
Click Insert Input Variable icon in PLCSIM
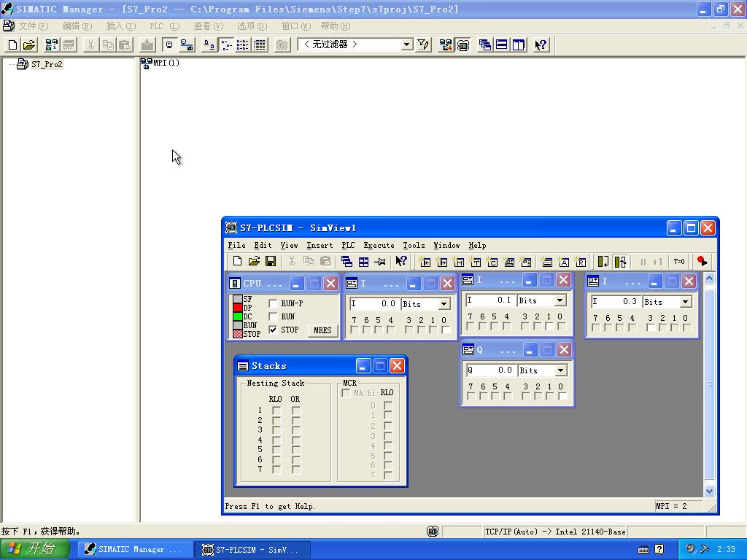coord(425,262)
